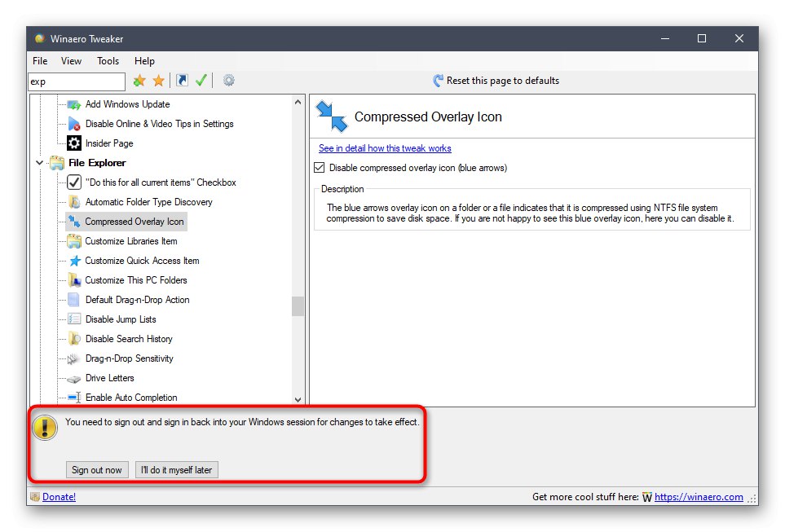Screen dimensions: 785x532
Task: Click the Disable Online & Video Tips icon
Action: [x=74, y=124]
